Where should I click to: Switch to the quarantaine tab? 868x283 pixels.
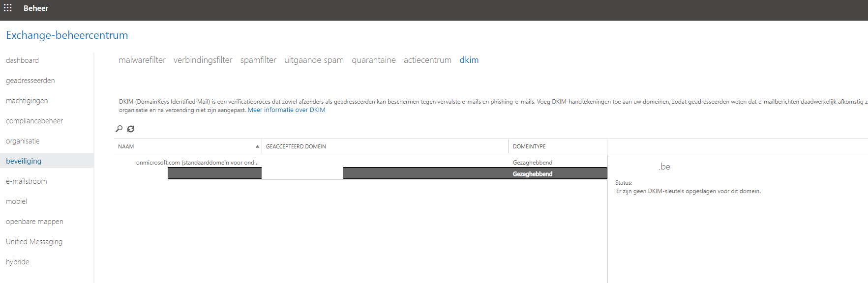(373, 60)
